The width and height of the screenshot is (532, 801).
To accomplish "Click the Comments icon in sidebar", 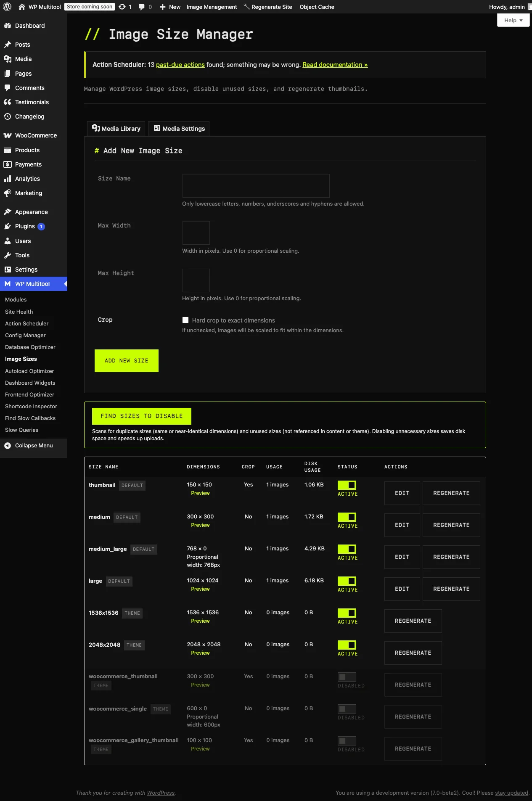I will click(8, 88).
